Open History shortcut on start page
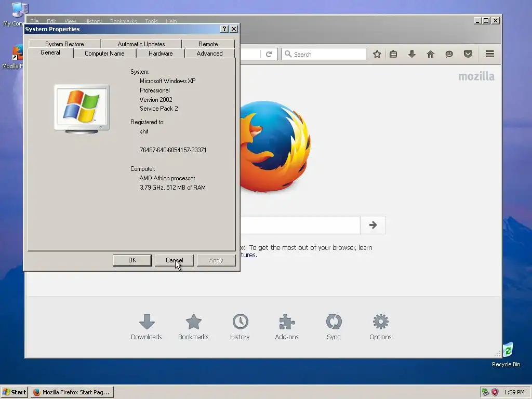532x399 pixels. click(240, 327)
